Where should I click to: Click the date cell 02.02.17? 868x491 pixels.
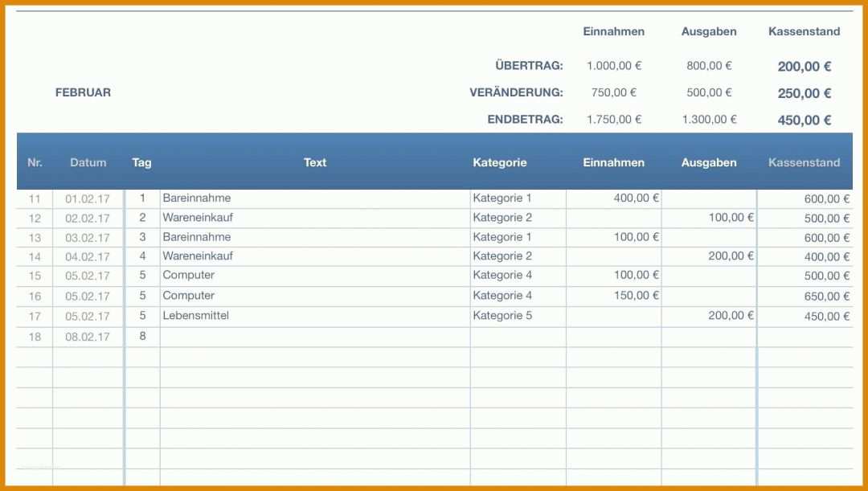[x=88, y=218]
